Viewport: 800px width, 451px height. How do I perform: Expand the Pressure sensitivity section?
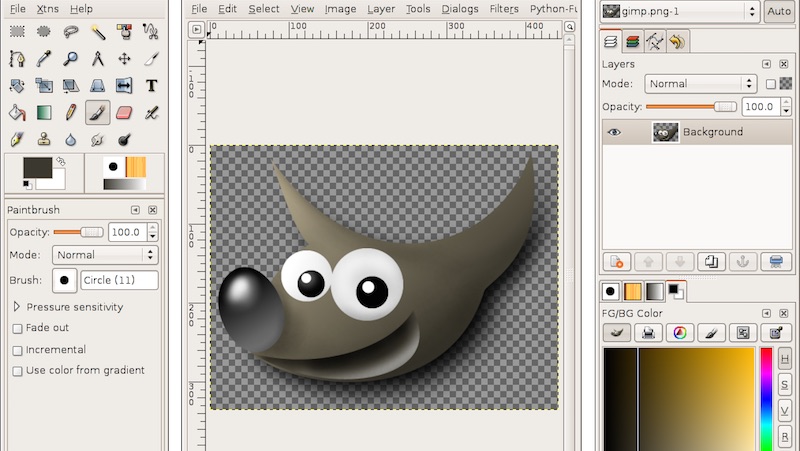[x=16, y=307]
